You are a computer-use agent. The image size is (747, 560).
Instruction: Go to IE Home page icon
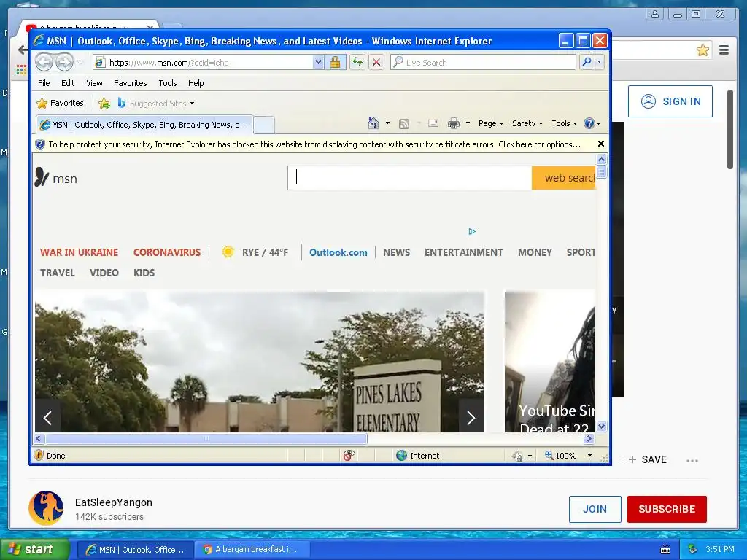(373, 123)
